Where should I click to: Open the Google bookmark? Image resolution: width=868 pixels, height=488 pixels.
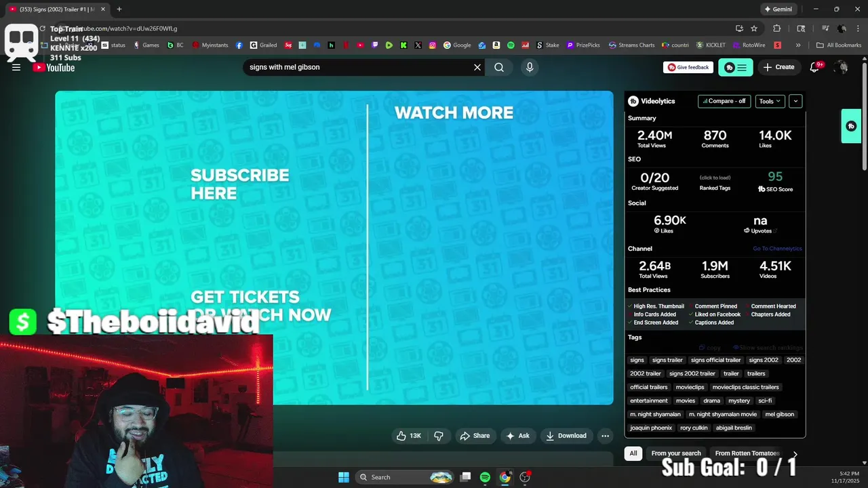coord(457,45)
